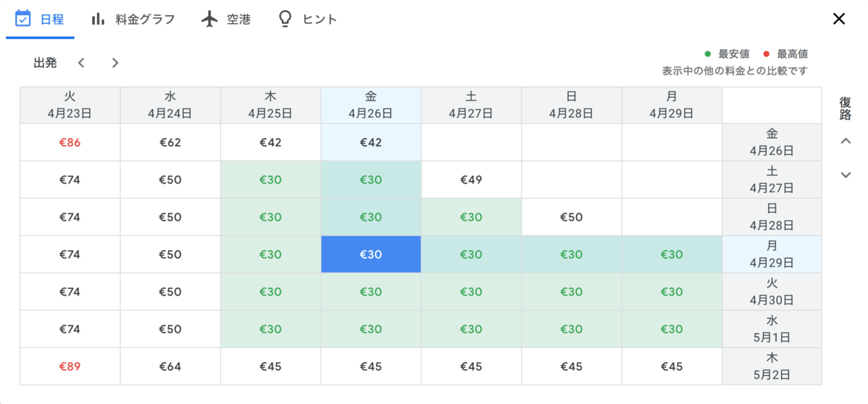
Task: Select return row header 土 4月27日
Action: [x=772, y=180]
